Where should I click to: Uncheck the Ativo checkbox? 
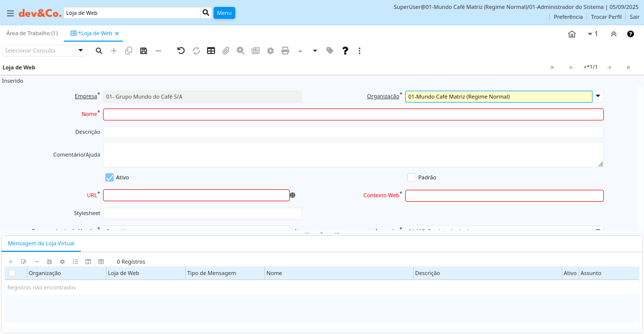(109, 177)
